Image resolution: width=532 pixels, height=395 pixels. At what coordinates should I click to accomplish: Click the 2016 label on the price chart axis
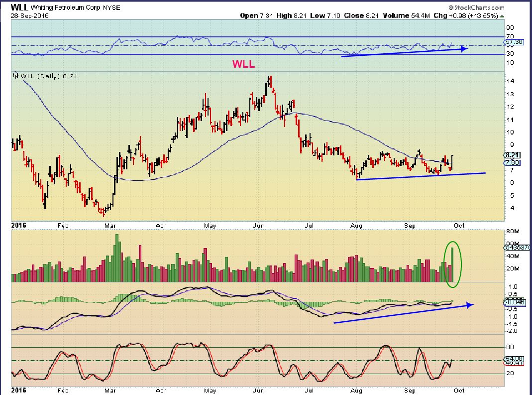click(x=18, y=225)
